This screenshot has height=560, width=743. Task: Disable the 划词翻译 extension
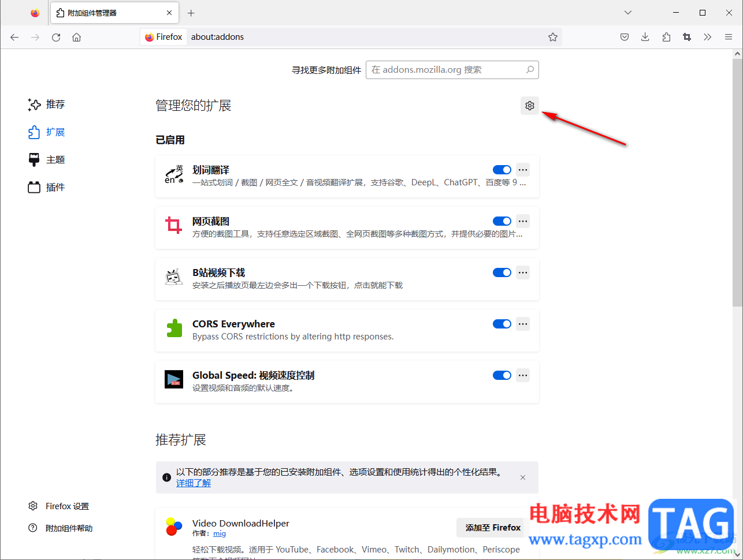click(x=502, y=170)
